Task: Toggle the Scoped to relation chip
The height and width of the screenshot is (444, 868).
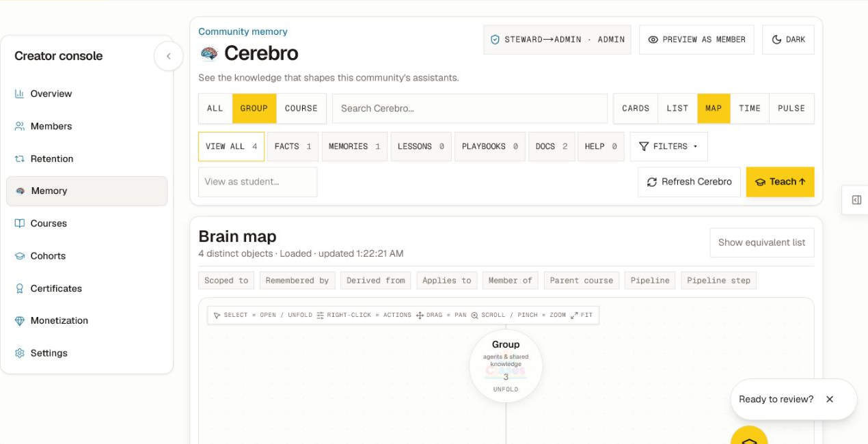Action: tap(226, 280)
